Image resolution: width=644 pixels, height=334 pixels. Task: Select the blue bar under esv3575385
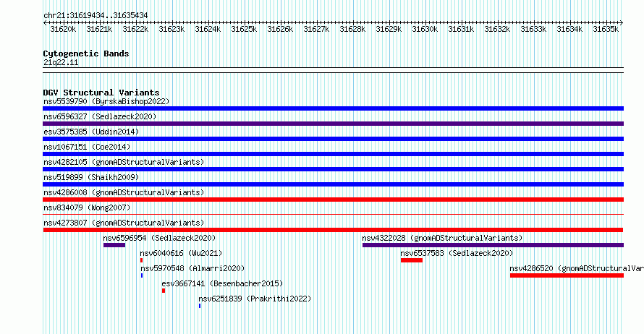(x=333, y=139)
